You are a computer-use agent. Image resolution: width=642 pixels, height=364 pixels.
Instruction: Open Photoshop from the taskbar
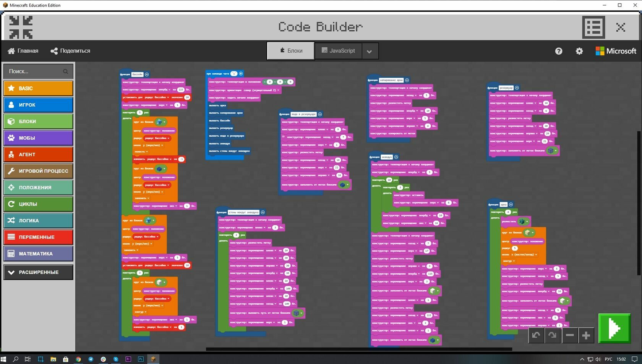pyautogui.click(x=141, y=359)
